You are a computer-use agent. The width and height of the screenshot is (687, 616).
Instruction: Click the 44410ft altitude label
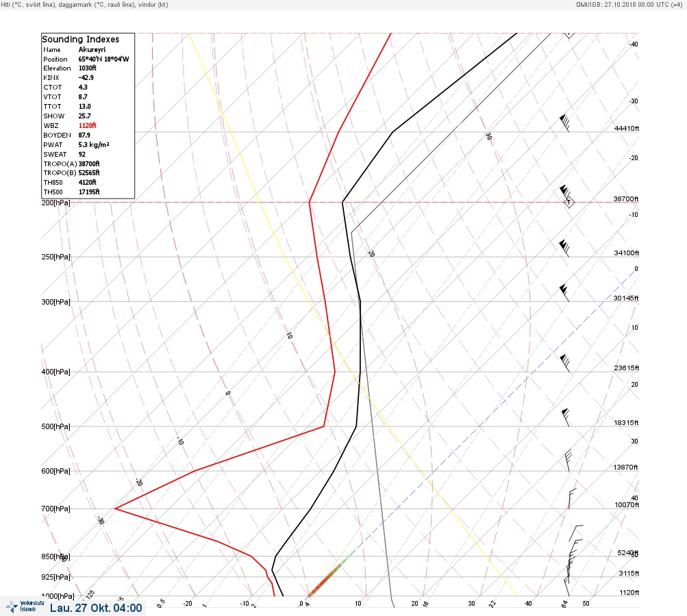(x=627, y=128)
